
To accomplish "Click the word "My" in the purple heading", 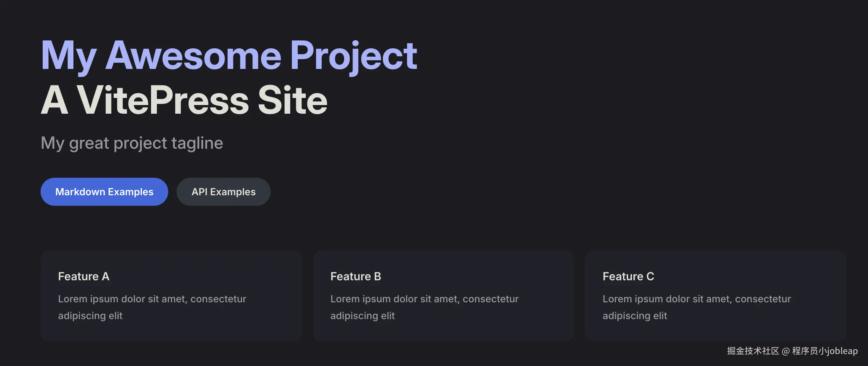I will (69, 56).
